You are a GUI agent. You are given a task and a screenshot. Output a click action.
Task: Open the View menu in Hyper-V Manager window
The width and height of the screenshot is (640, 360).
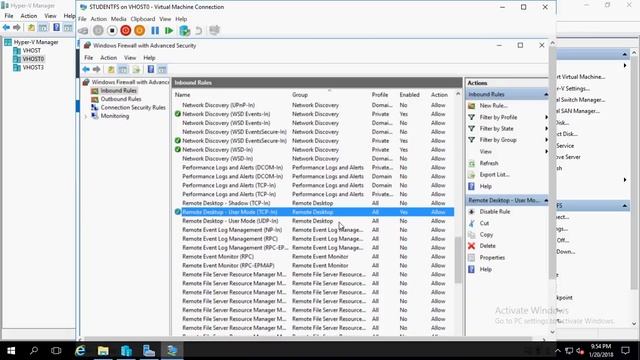tap(50, 16)
